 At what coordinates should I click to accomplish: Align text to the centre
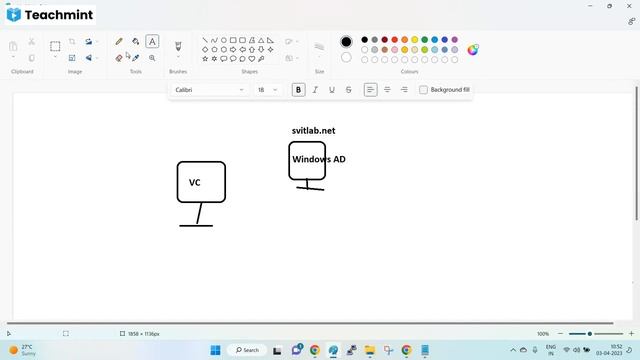click(387, 90)
